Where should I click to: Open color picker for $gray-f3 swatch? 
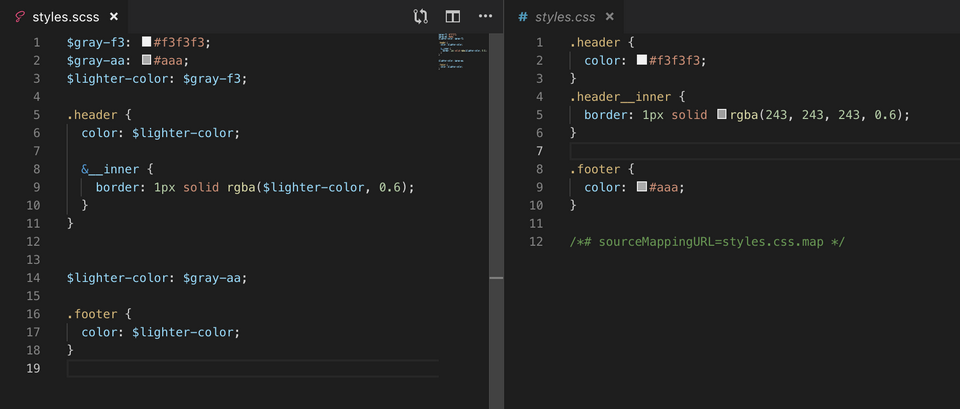click(x=147, y=42)
